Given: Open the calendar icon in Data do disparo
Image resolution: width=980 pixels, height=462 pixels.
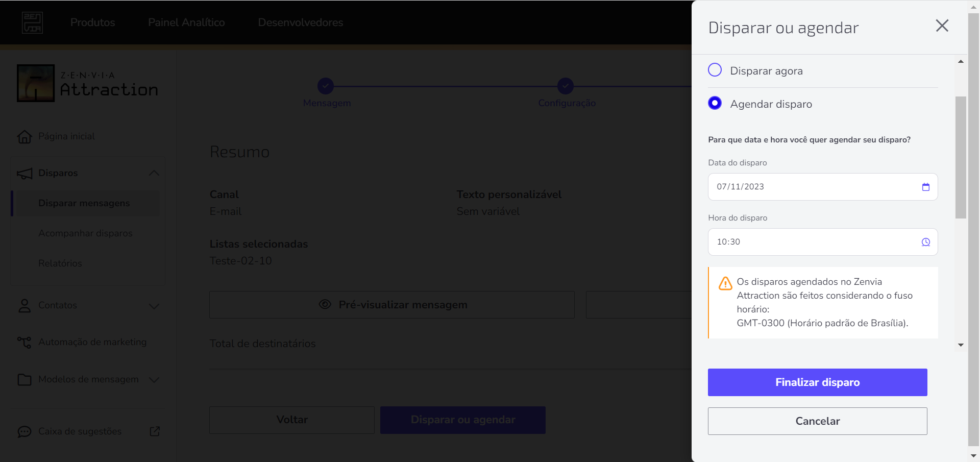Looking at the screenshot, I should coord(925,187).
